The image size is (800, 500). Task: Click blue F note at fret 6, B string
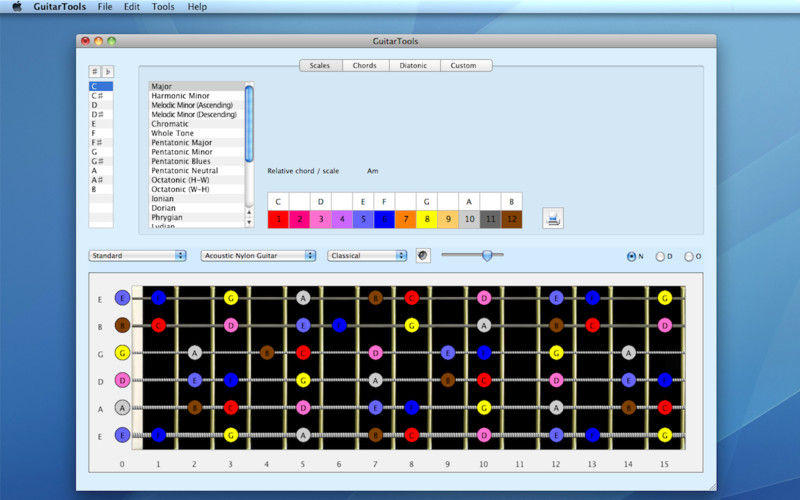click(x=339, y=325)
